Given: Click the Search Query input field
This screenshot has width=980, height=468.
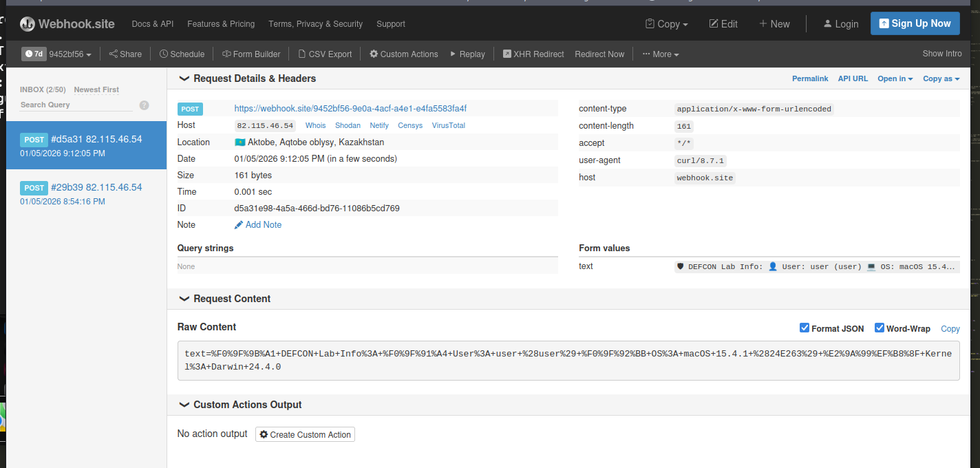Looking at the screenshot, I should click(x=76, y=105).
